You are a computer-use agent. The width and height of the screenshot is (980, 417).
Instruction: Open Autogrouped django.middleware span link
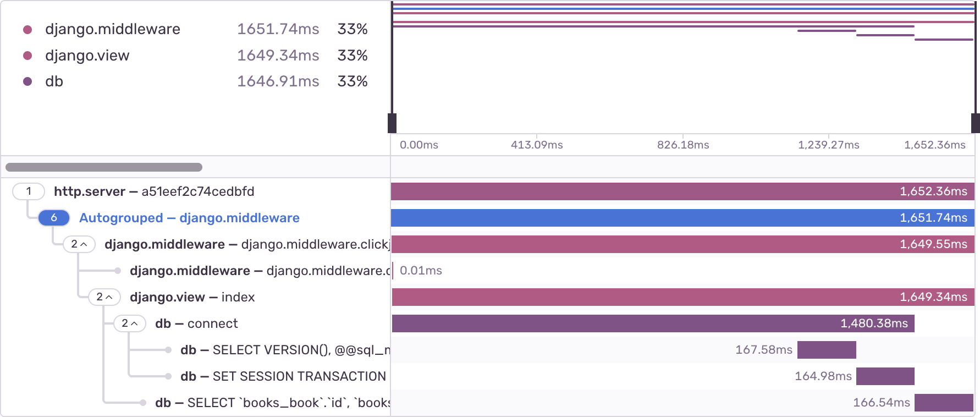[x=189, y=218]
